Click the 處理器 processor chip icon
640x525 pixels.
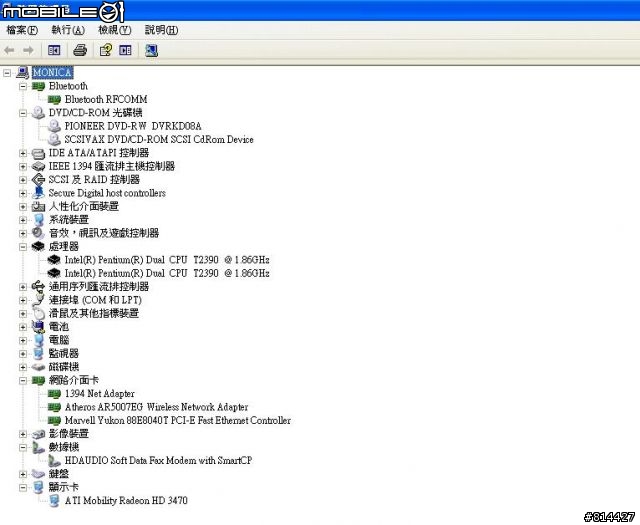point(38,247)
